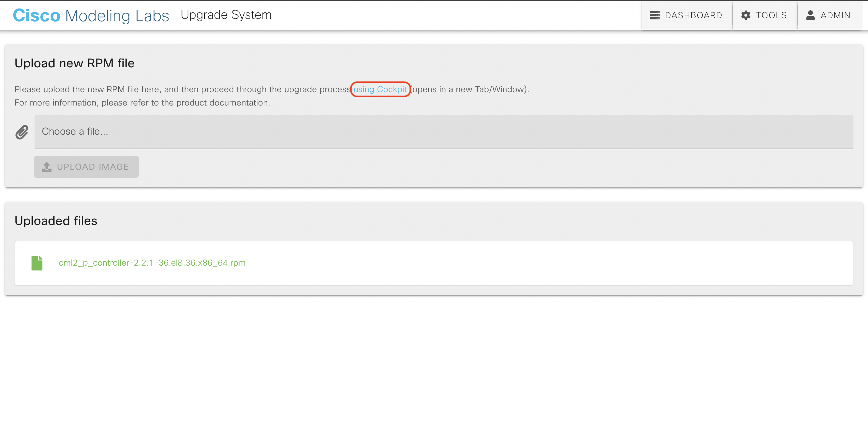This screenshot has height=433, width=868.
Task: Click the Cisco logo text
Action: 36,15
